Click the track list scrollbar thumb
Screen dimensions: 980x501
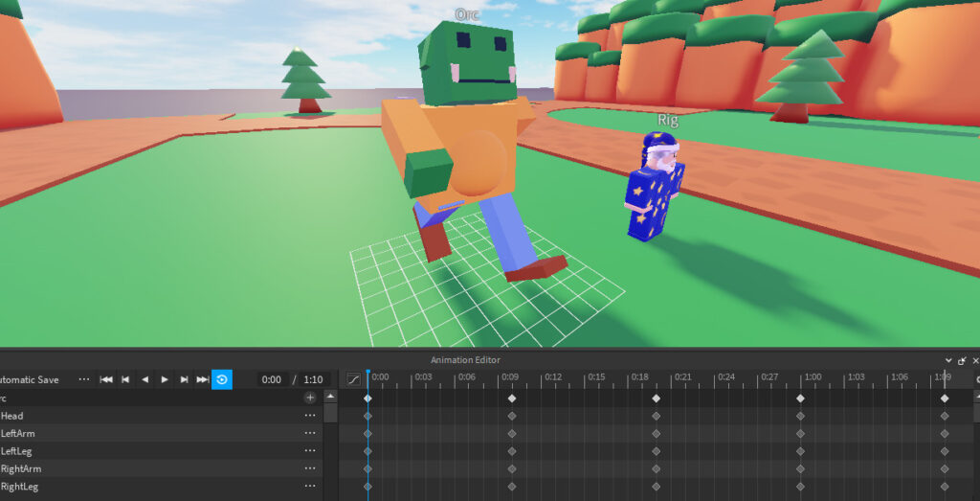click(x=330, y=413)
